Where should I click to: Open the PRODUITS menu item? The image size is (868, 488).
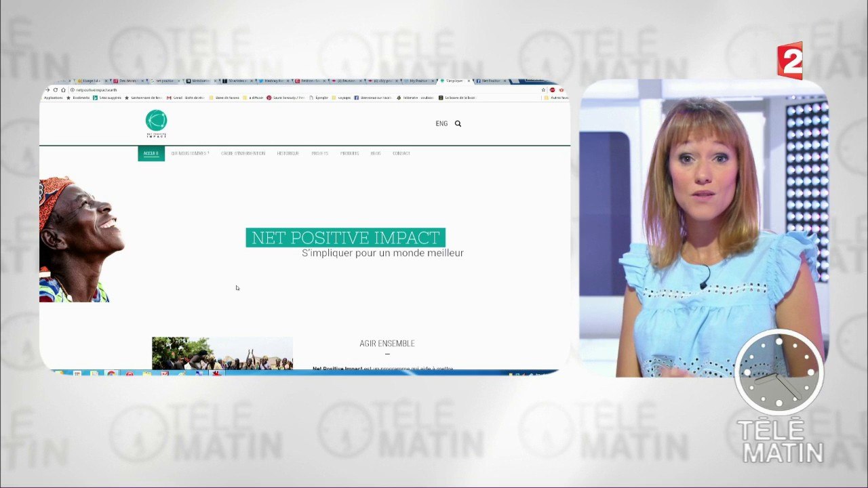pos(349,153)
